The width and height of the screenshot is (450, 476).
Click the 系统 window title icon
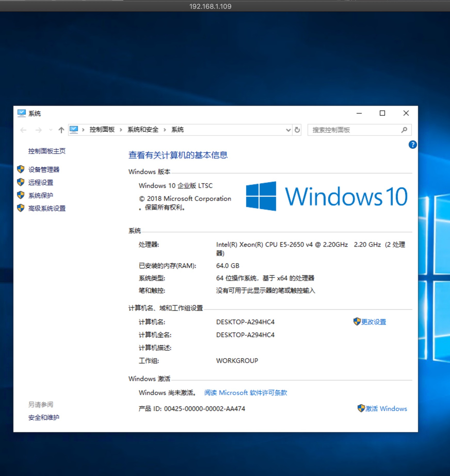pyautogui.click(x=22, y=113)
